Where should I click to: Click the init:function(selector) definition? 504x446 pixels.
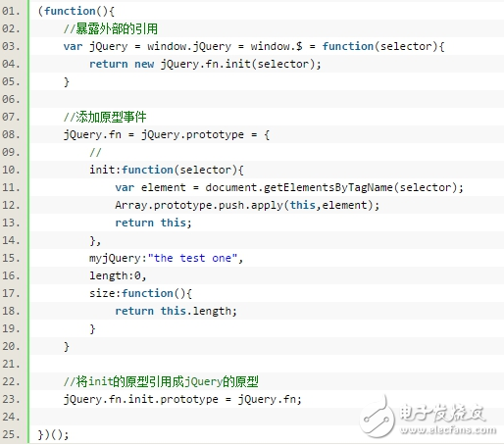tap(167, 170)
